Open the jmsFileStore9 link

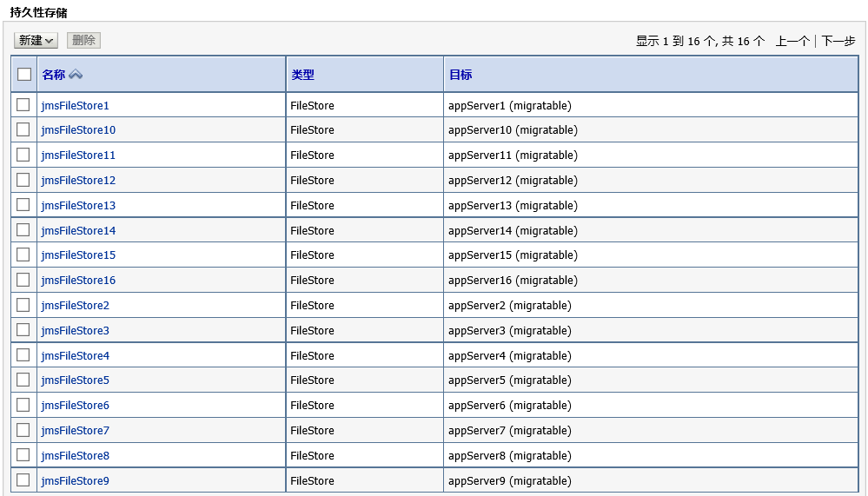(x=76, y=481)
